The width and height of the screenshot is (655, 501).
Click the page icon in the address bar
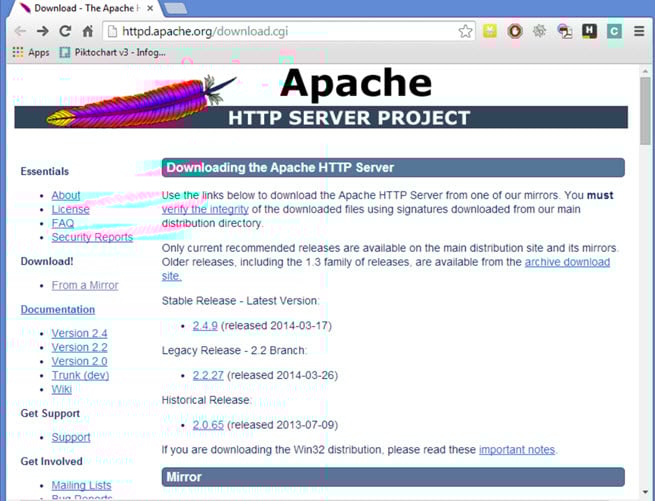point(112,31)
